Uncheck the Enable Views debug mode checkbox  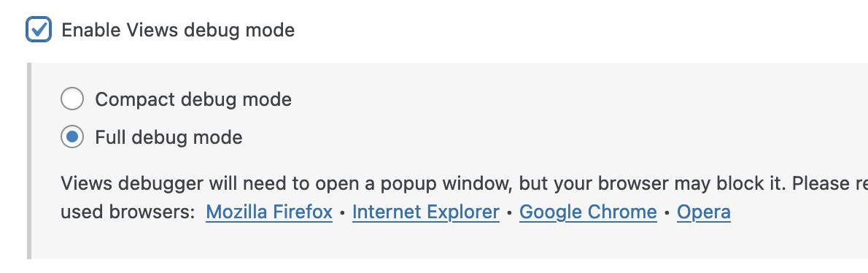(x=39, y=29)
